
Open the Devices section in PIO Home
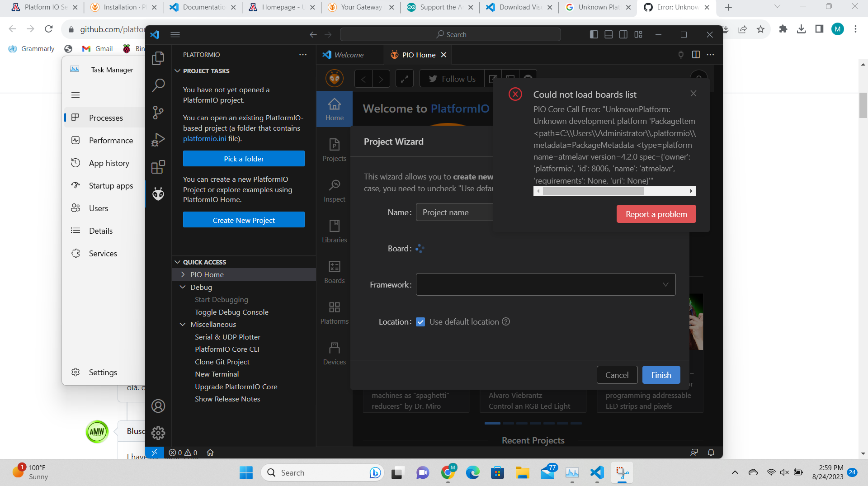pyautogui.click(x=335, y=353)
